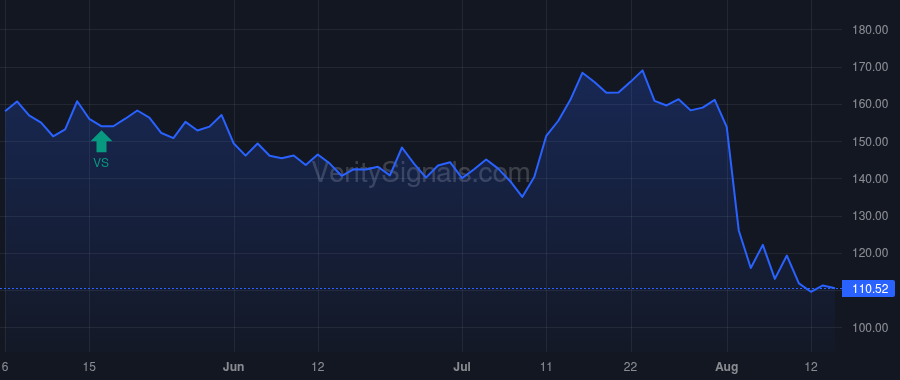Image resolution: width=900 pixels, height=380 pixels.
Task: Click the VS text under the green arrow
Action: click(x=101, y=164)
